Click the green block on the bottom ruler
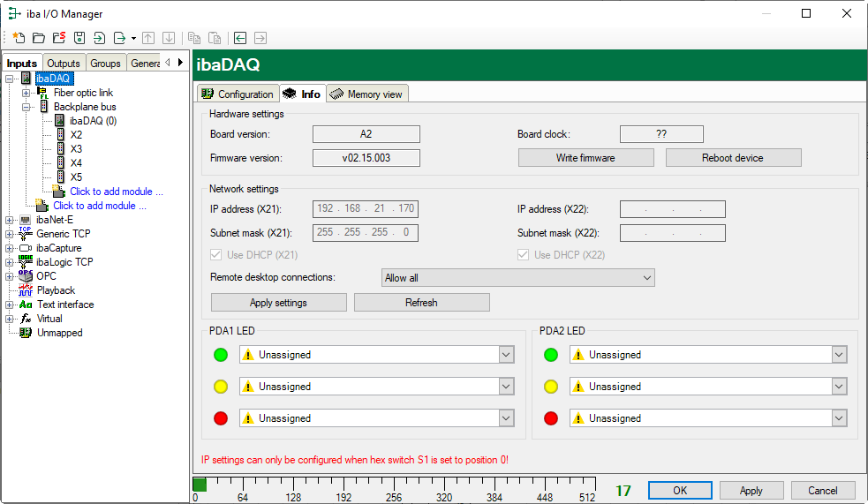Screen dimensions: 868x504 tap(200, 484)
